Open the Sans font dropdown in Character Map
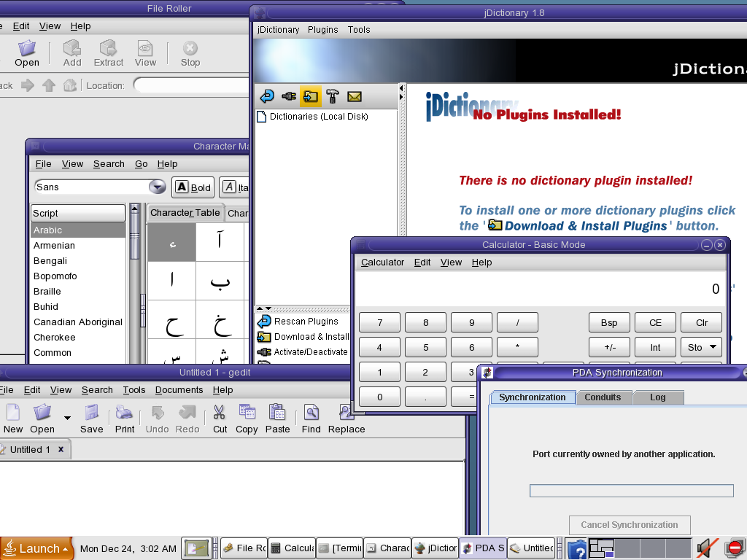Viewport: 747px width, 560px height. tap(157, 187)
